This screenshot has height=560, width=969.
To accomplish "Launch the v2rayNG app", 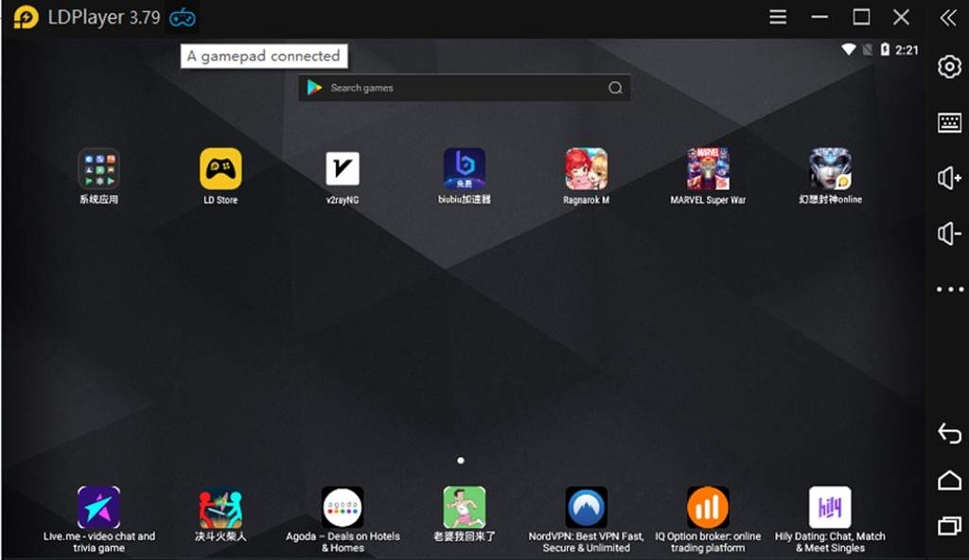I will (342, 169).
